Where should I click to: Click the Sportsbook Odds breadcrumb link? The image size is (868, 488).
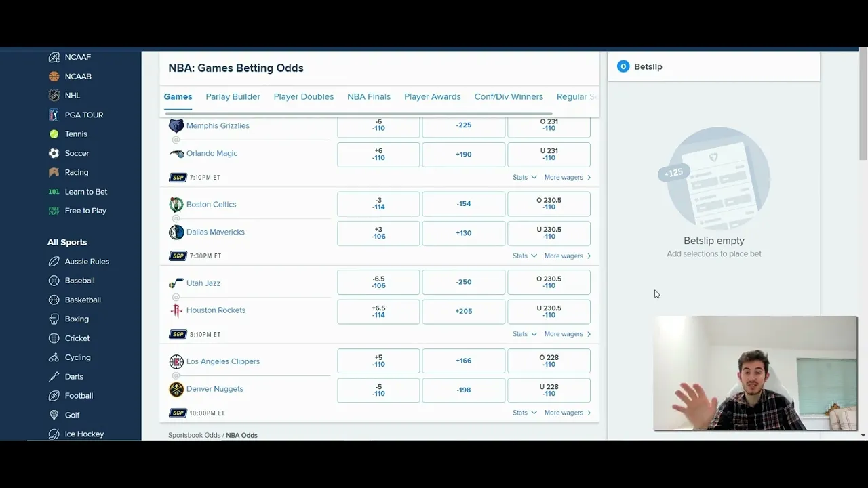[x=194, y=435]
